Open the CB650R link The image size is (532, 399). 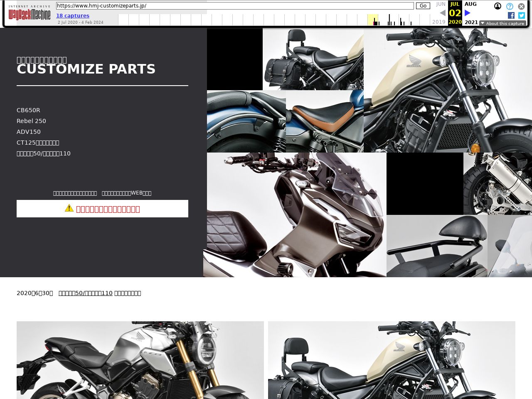[28, 110]
